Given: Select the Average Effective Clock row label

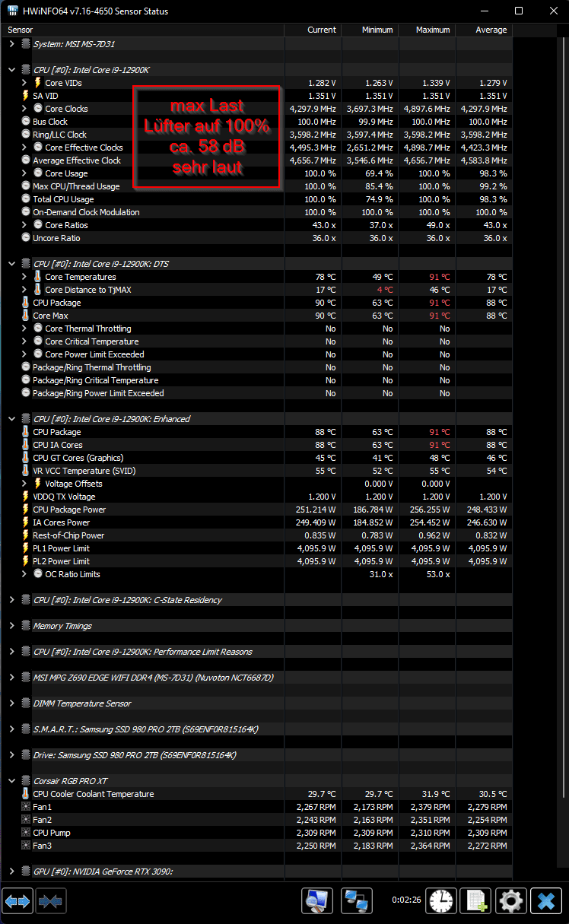Looking at the screenshot, I should (77, 160).
